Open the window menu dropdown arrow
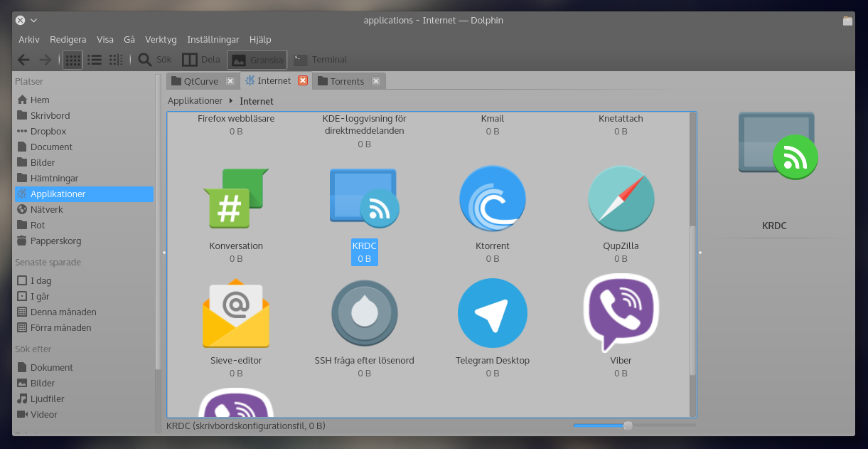 point(34,21)
